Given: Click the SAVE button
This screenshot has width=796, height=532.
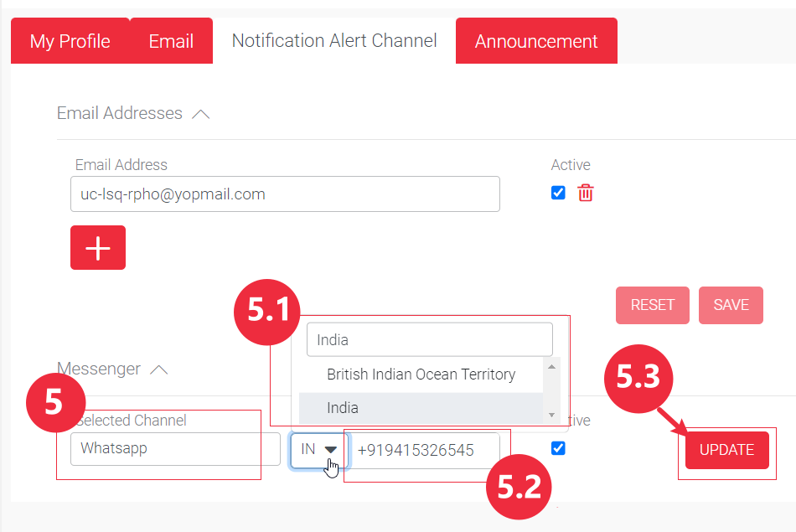Looking at the screenshot, I should 731,305.
